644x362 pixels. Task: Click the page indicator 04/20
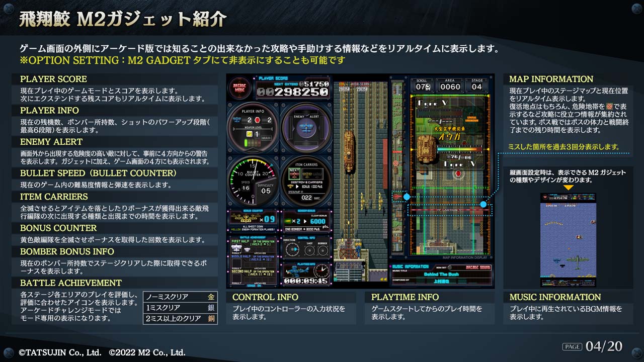(x=604, y=346)
